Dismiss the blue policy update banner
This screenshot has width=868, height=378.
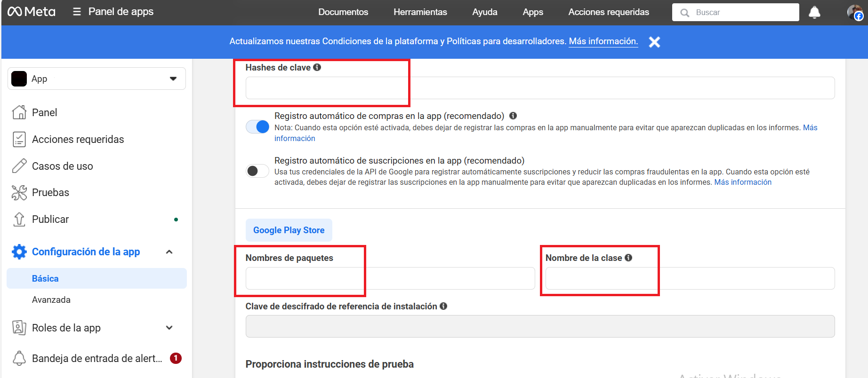point(654,42)
